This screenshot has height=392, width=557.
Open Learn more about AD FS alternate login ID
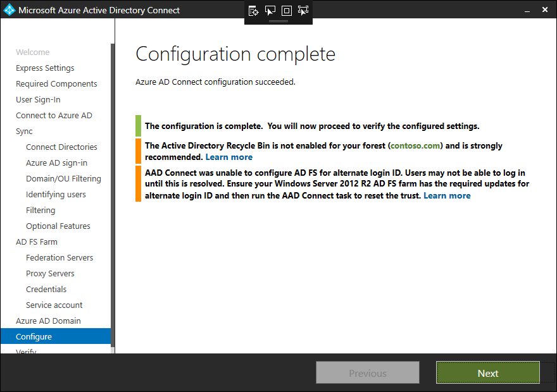pos(447,195)
